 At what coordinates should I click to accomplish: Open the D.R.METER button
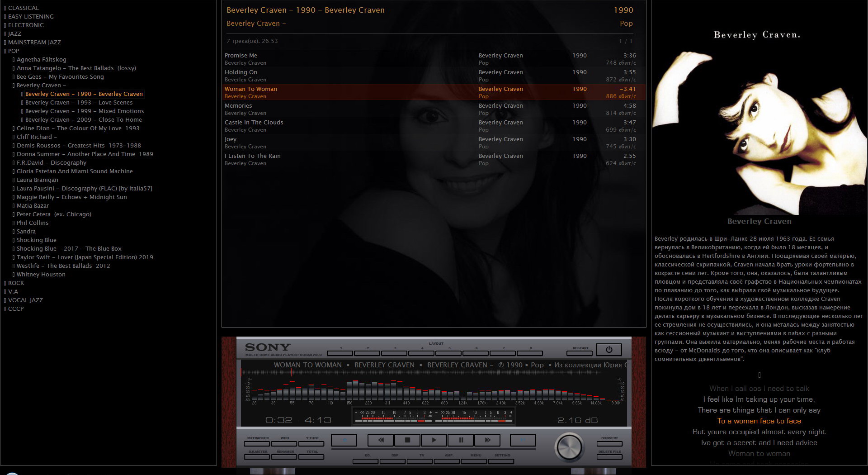click(x=258, y=457)
